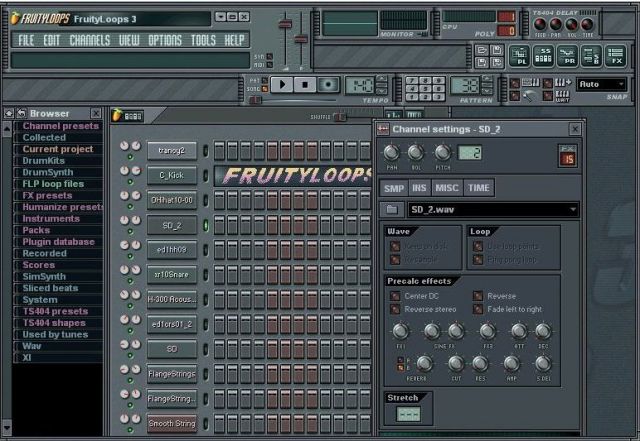
Task: Switch to the MISC tab
Action: coord(447,188)
